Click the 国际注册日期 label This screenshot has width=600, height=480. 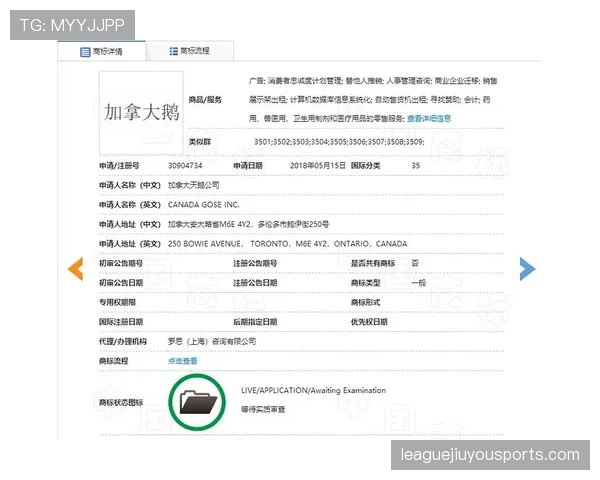pyautogui.click(x=121, y=322)
